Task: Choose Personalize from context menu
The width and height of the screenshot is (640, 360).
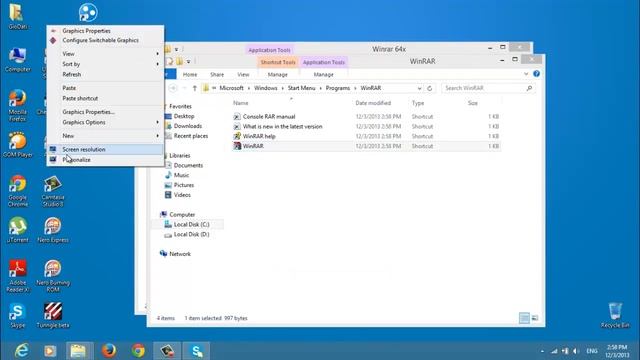Action: click(105, 160)
